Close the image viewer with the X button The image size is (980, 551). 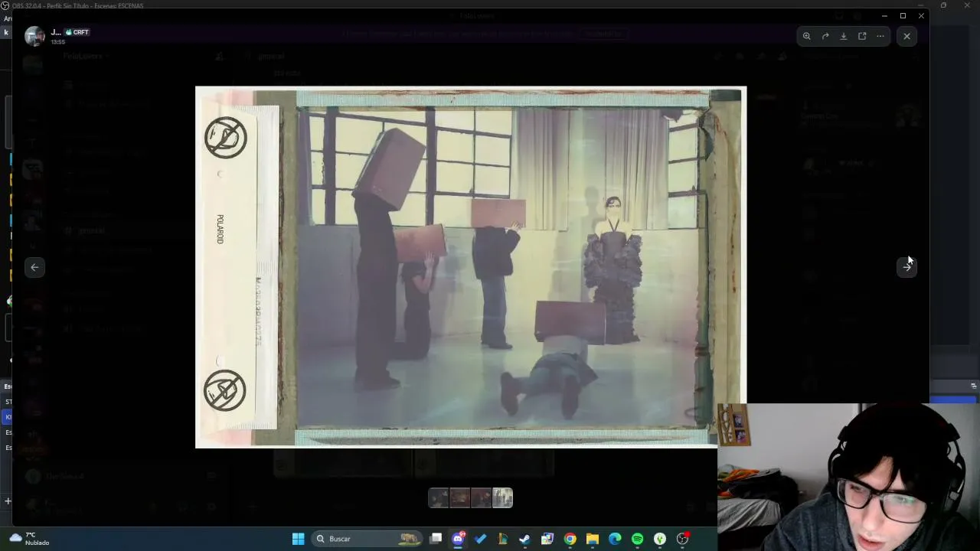(906, 36)
